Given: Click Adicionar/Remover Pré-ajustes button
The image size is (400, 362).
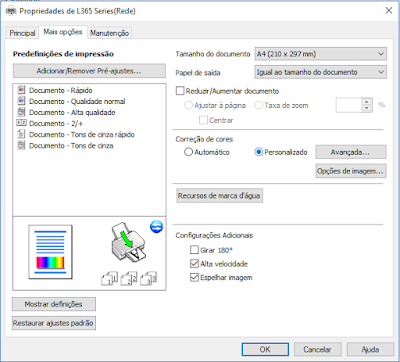Looking at the screenshot, I should [x=89, y=71].
